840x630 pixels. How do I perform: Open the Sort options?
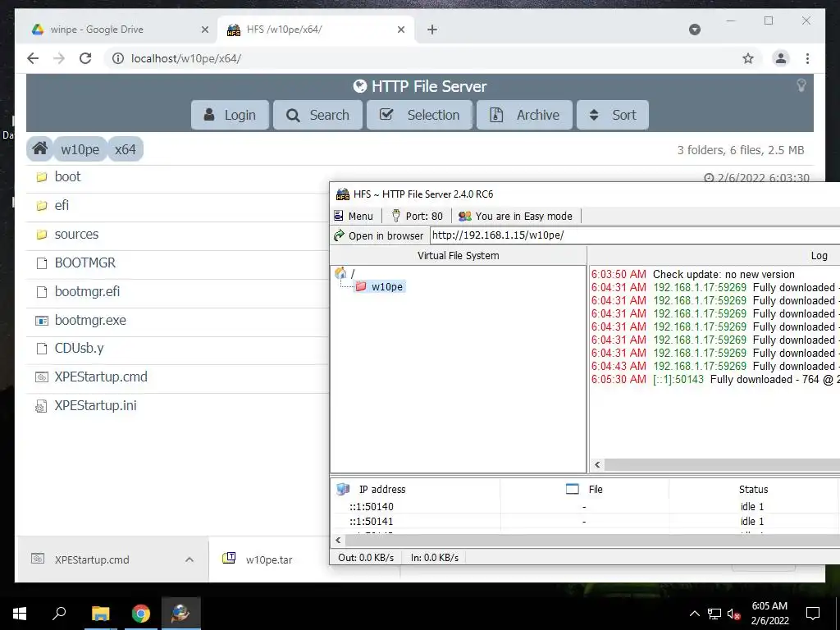click(x=612, y=115)
